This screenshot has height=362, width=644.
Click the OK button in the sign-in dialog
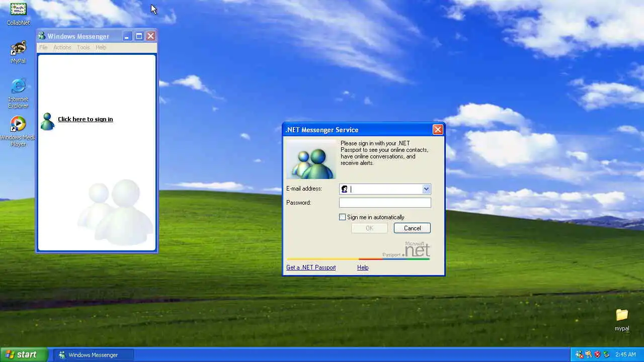pos(369,228)
